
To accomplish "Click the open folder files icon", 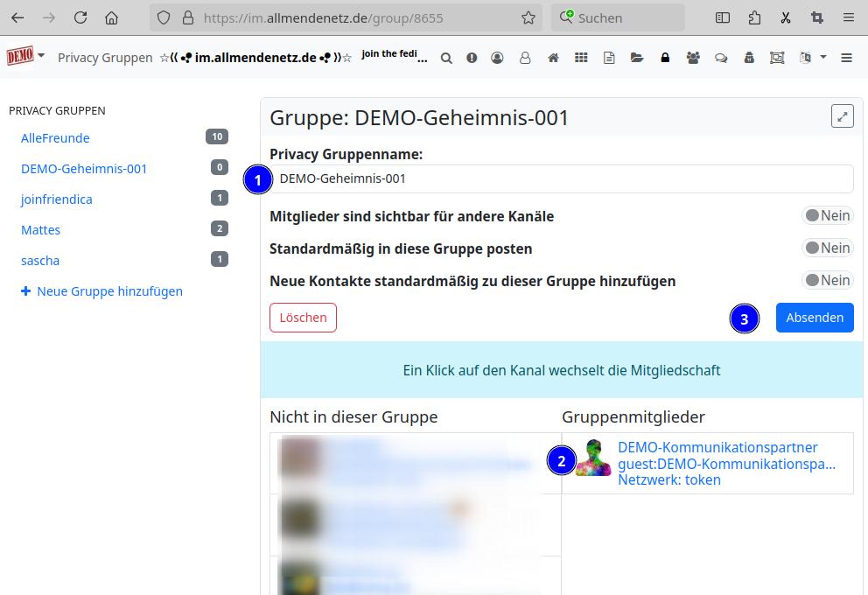I will click(637, 58).
